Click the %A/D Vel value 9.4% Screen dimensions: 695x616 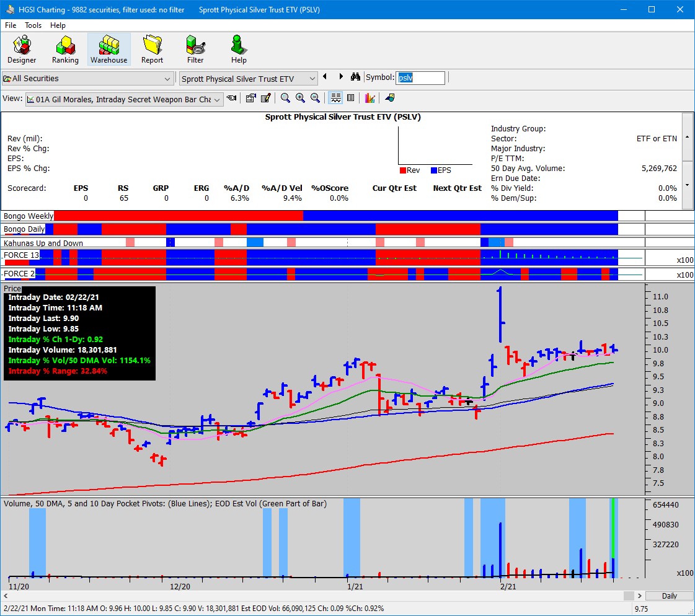point(293,198)
